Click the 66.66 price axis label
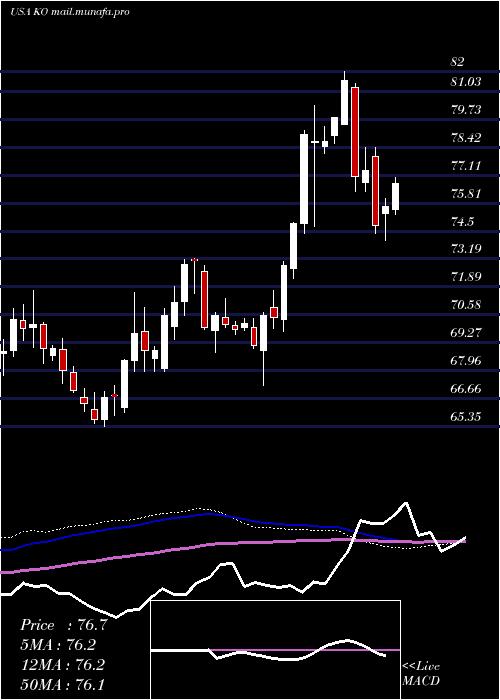The height and width of the screenshot is (700, 500). point(466,389)
